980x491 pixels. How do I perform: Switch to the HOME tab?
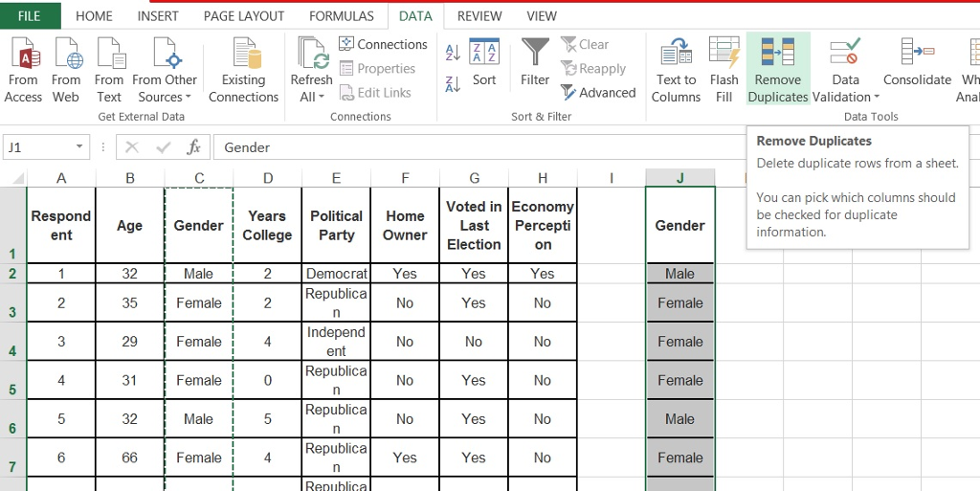click(x=95, y=16)
